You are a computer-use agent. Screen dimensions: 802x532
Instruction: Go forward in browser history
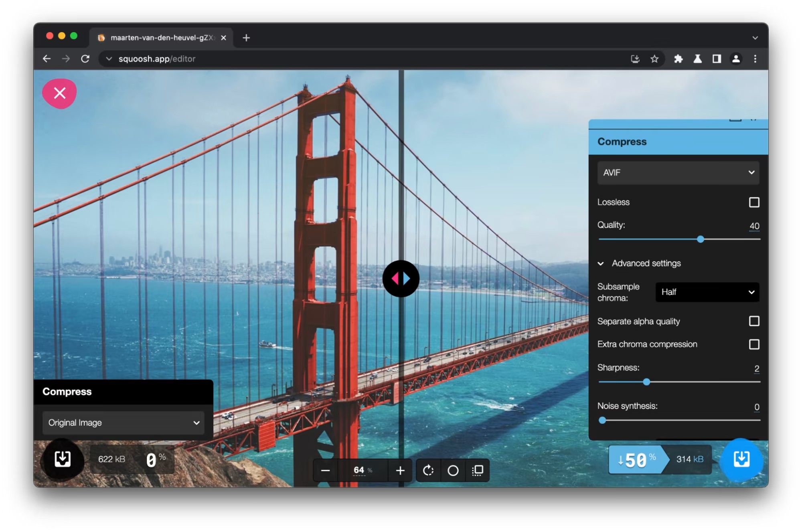point(66,59)
